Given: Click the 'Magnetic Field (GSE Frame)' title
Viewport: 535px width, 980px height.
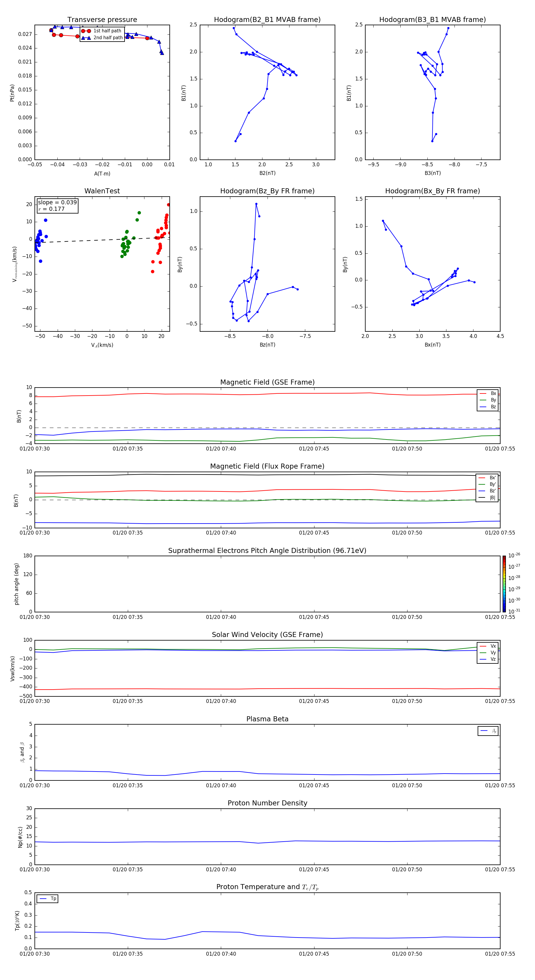Looking at the screenshot, I should pos(267,382).
